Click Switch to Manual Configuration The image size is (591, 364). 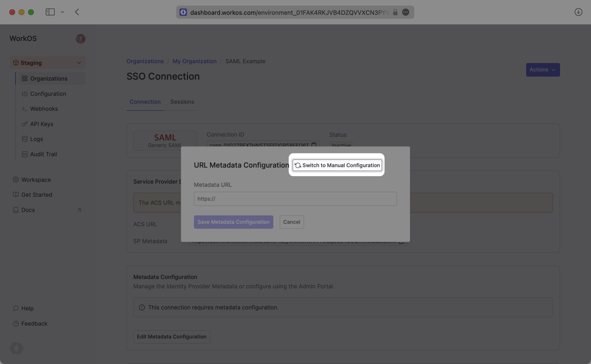[x=337, y=165]
